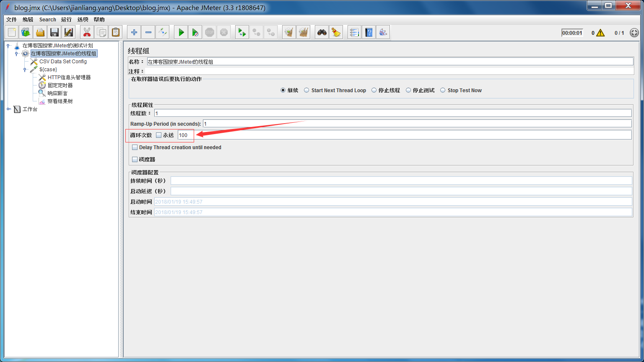Open the 帮助 menu
The height and width of the screenshot is (362, 644).
point(99,19)
